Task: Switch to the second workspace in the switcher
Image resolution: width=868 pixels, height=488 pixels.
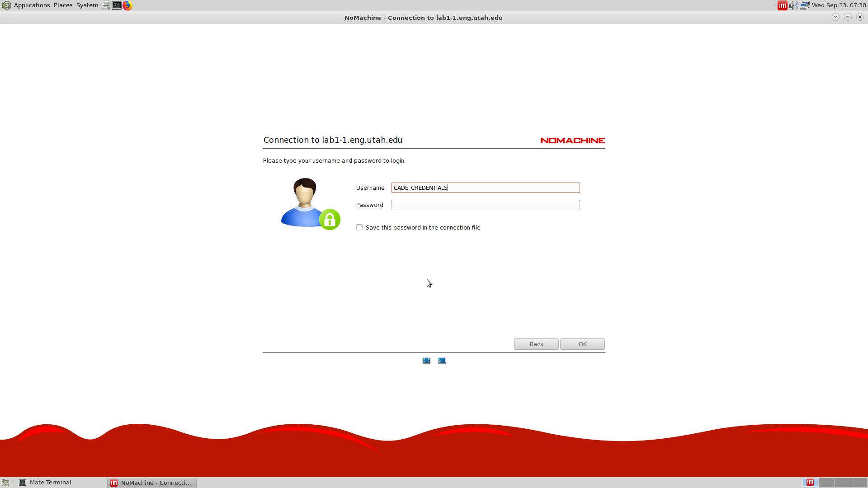Action: (826, 483)
